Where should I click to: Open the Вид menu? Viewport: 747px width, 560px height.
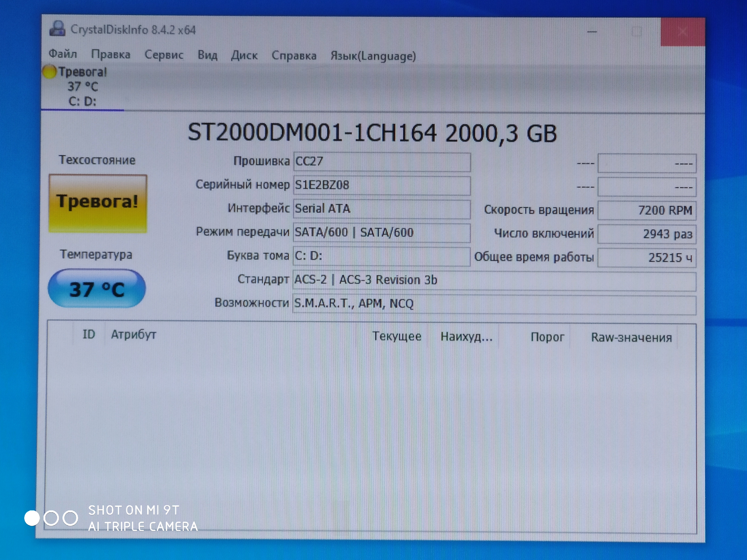(x=207, y=55)
